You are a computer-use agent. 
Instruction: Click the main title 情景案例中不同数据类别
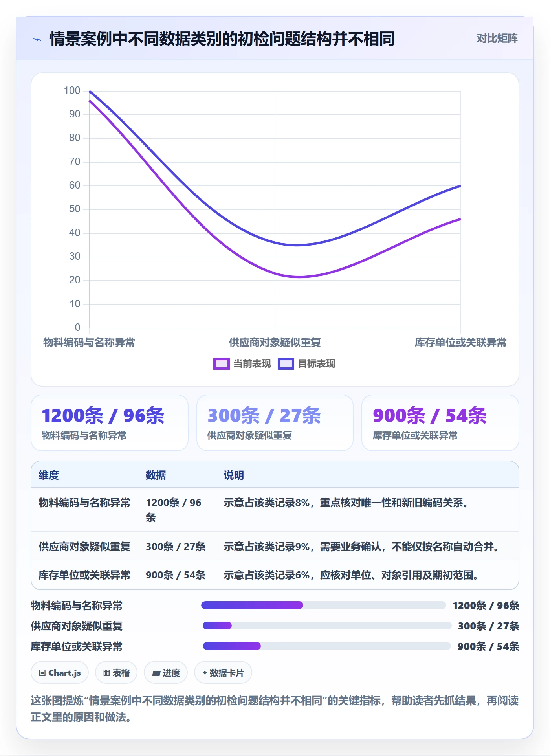(x=222, y=39)
